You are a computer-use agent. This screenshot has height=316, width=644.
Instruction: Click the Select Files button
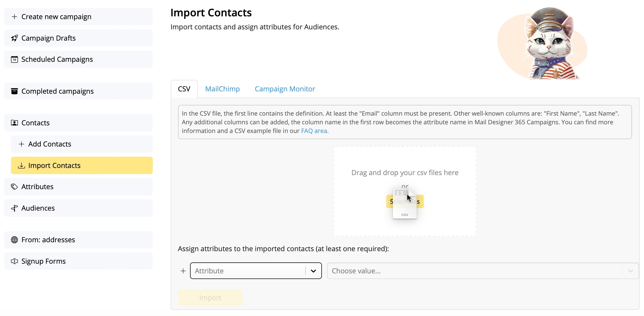405,201
